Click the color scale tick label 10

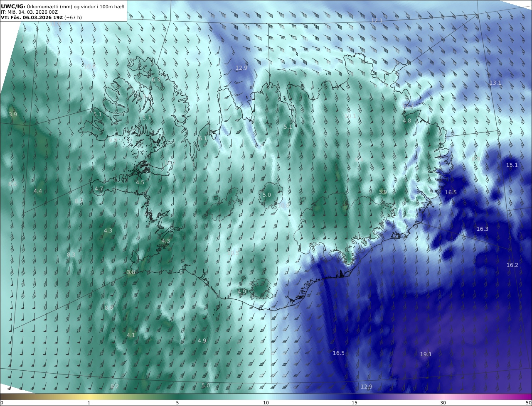(x=266, y=403)
